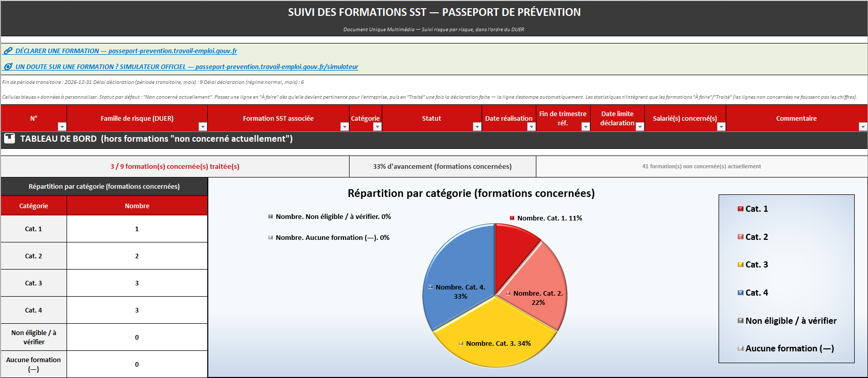Click the data label 'Nombre. Cat. 3. 34%'

coord(494,343)
